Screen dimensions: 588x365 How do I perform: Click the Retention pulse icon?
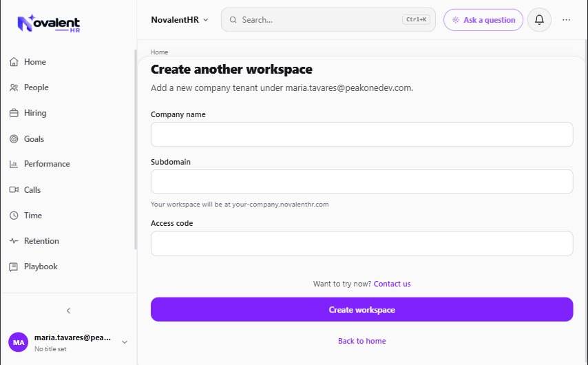click(14, 241)
